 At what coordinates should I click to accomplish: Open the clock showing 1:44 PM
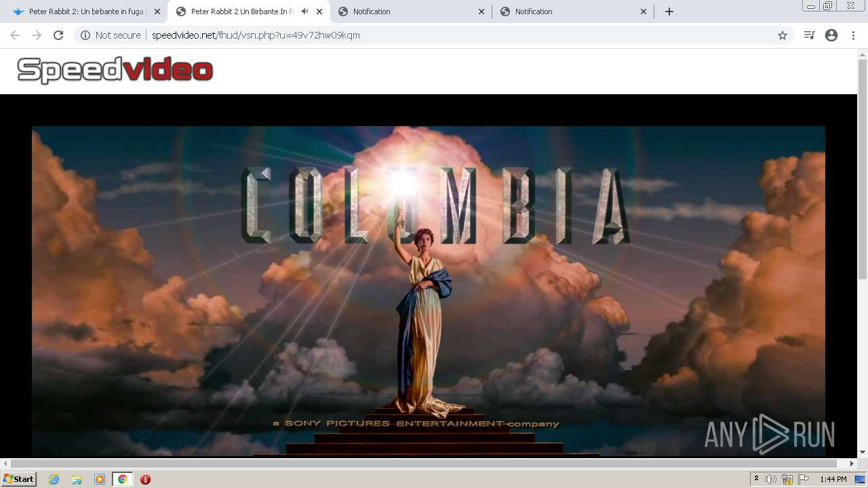coord(833,479)
